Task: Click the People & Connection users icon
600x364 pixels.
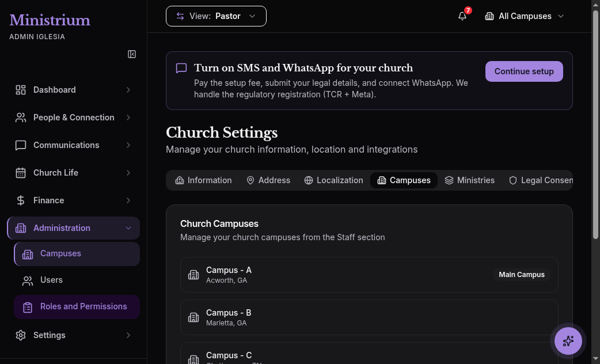Action: coord(21,117)
